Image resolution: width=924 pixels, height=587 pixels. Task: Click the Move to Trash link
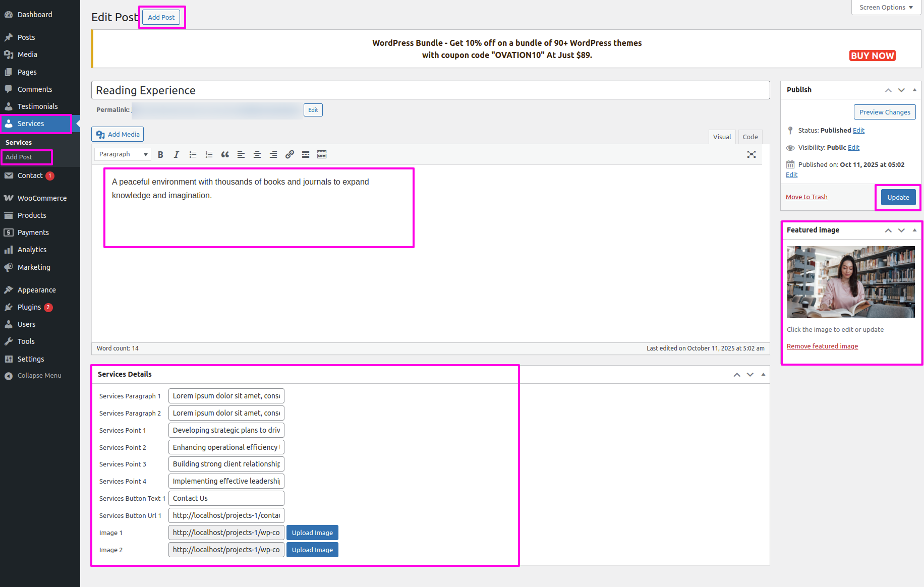(806, 197)
